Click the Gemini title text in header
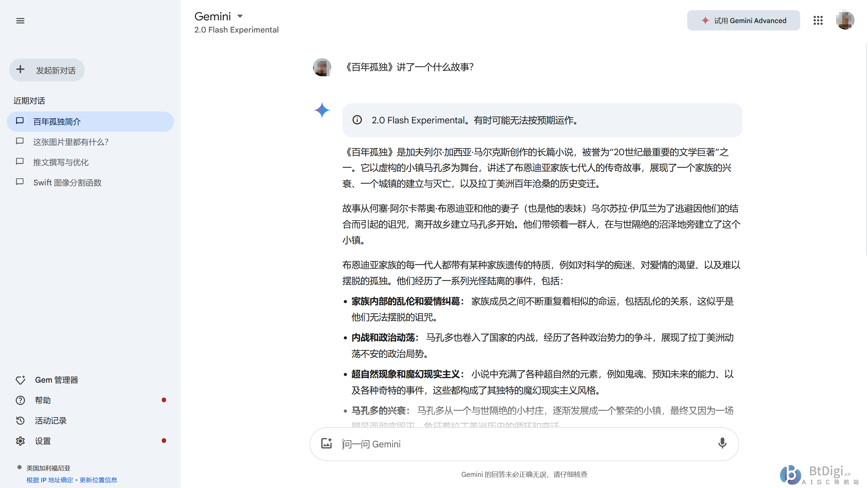868x488 pixels. click(213, 16)
